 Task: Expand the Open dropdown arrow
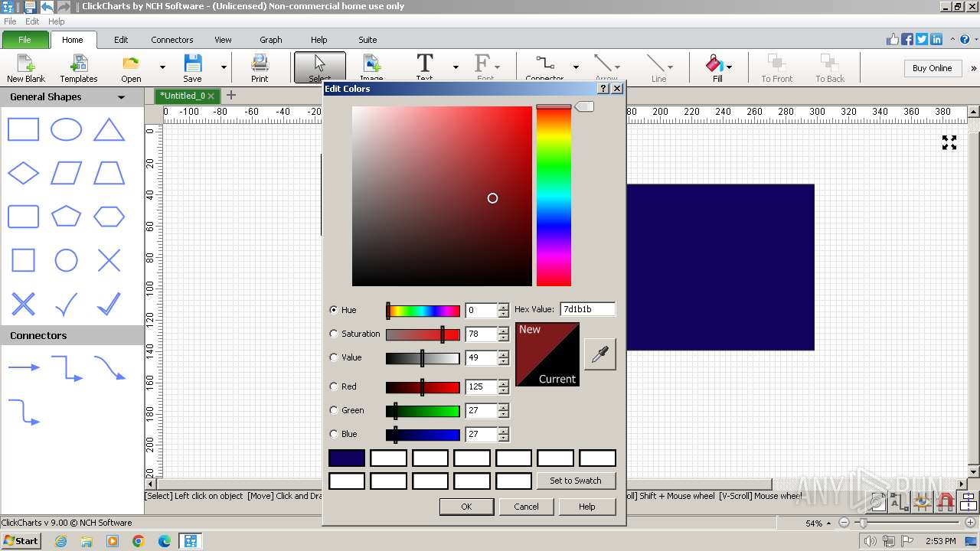point(162,67)
